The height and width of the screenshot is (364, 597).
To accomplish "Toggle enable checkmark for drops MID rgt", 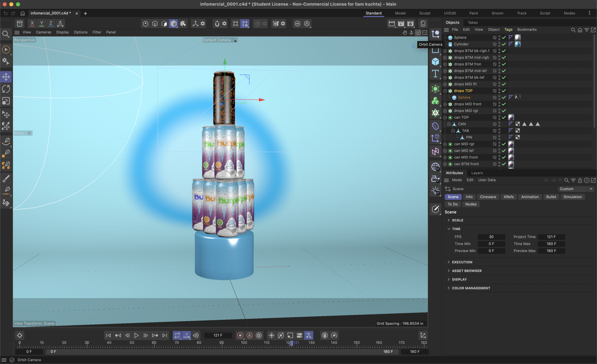I will (504, 111).
